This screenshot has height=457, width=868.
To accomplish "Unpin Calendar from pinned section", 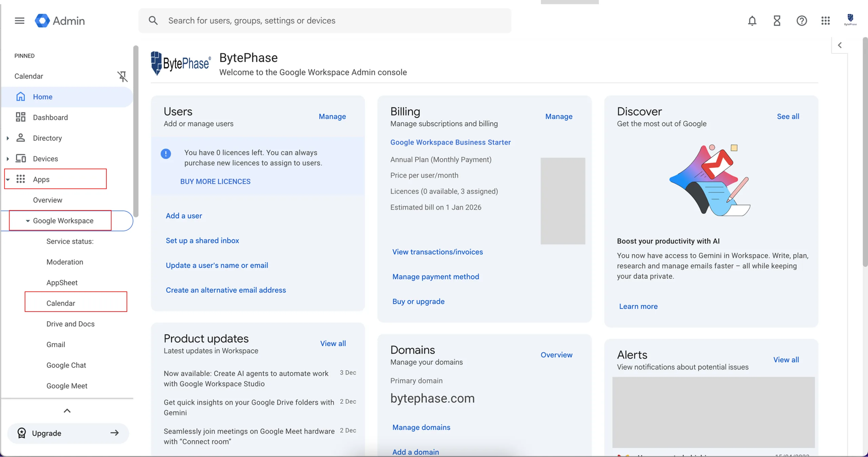I will (122, 76).
